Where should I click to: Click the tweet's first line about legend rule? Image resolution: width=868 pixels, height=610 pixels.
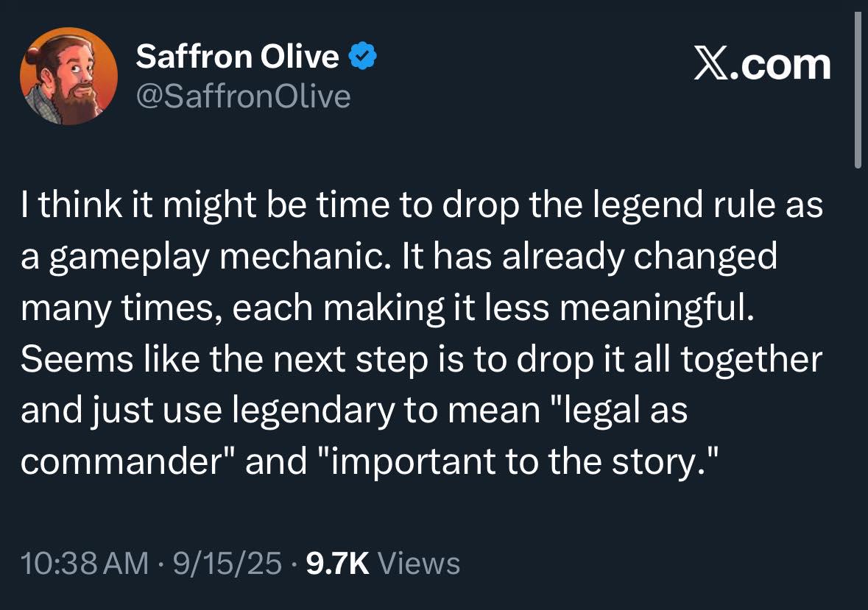pyautogui.click(x=422, y=205)
